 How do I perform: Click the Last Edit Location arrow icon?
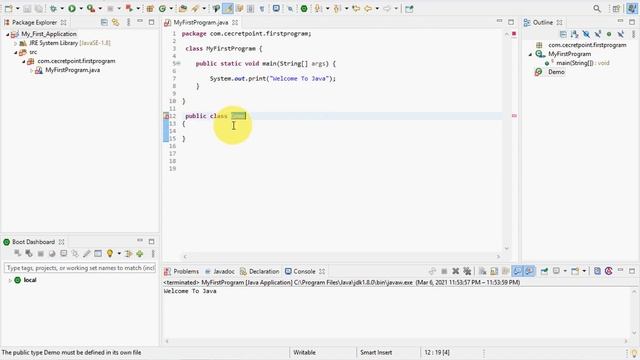356,8
